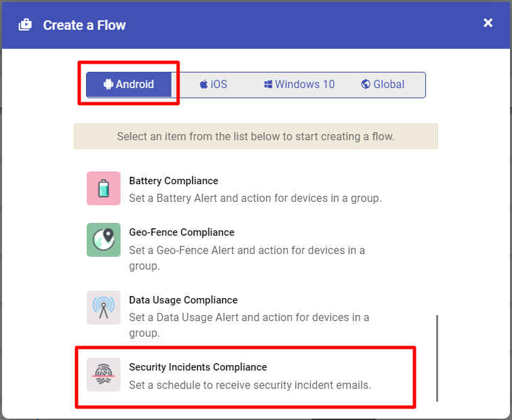512x420 pixels.
Task: Open Battery Compliance flow
Action: click(173, 181)
